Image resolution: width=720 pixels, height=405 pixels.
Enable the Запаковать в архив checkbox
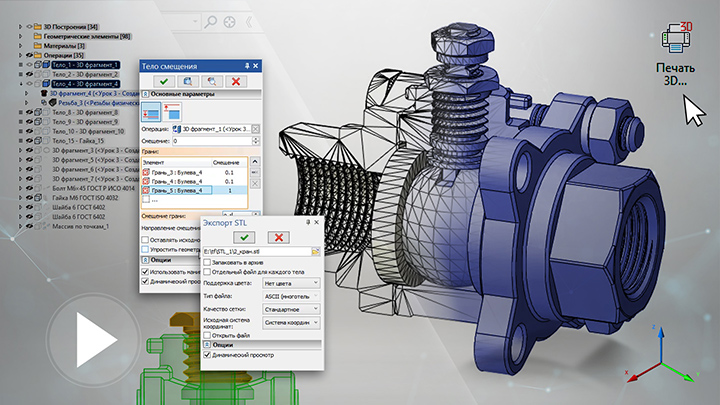tap(207, 263)
